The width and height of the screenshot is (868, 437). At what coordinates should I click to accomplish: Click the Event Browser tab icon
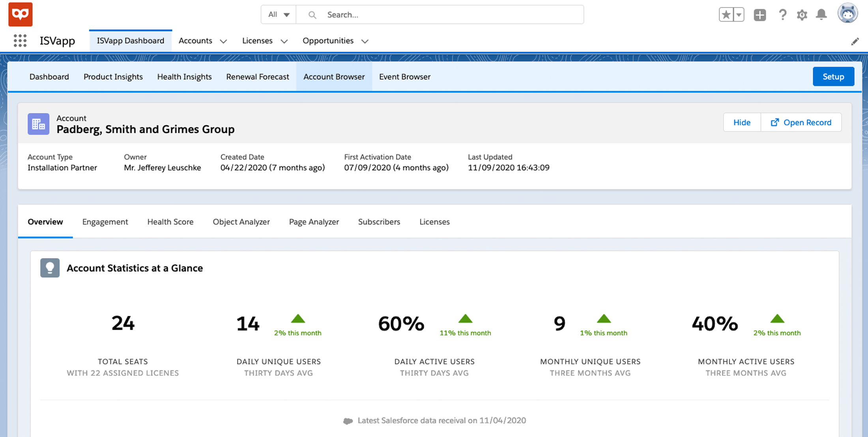pyautogui.click(x=405, y=77)
